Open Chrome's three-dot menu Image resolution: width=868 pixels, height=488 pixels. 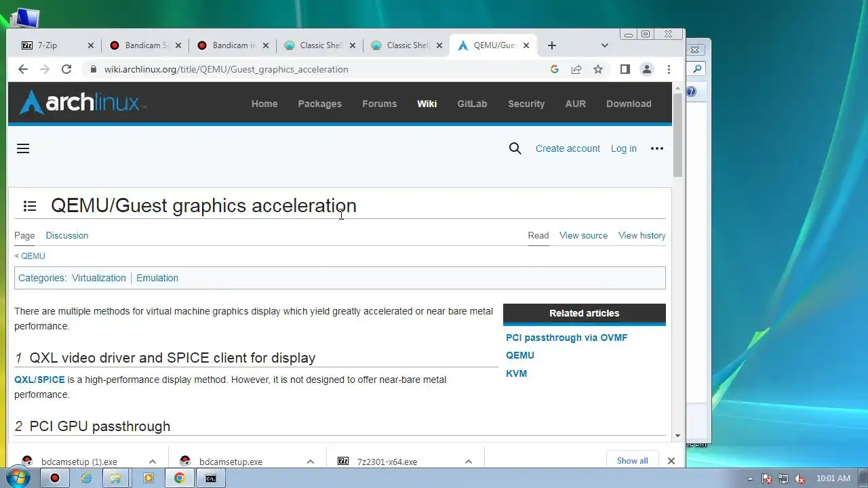point(669,69)
